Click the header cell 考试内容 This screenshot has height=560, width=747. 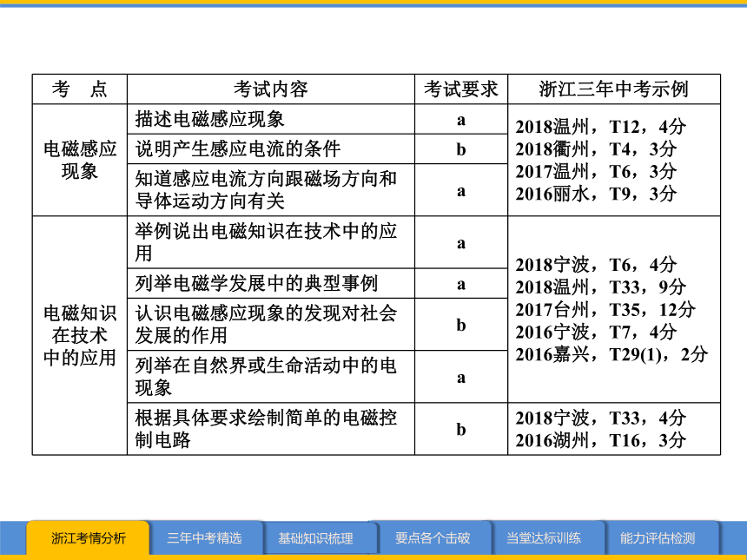tap(271, 89)
